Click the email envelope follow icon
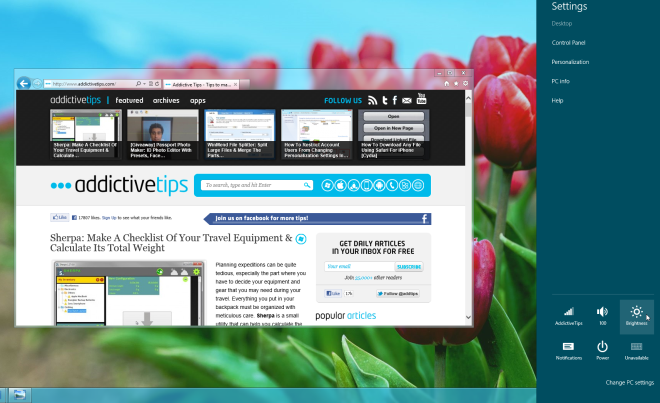This screenshot has width=660, height=403. coord(407,101)
